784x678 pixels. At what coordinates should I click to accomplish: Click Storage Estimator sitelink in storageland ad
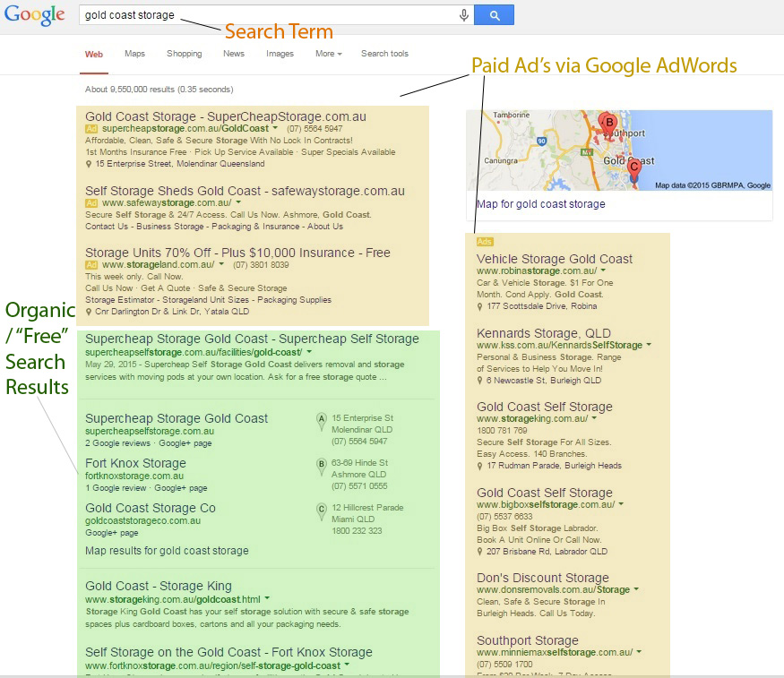click(119, 300)
